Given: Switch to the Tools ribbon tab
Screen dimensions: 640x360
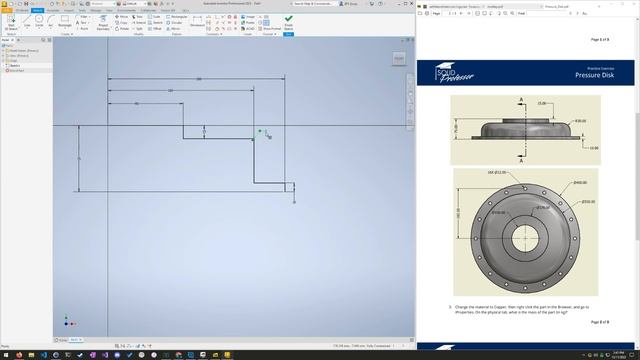Looking at the screenshot, I should pos(82,10).
